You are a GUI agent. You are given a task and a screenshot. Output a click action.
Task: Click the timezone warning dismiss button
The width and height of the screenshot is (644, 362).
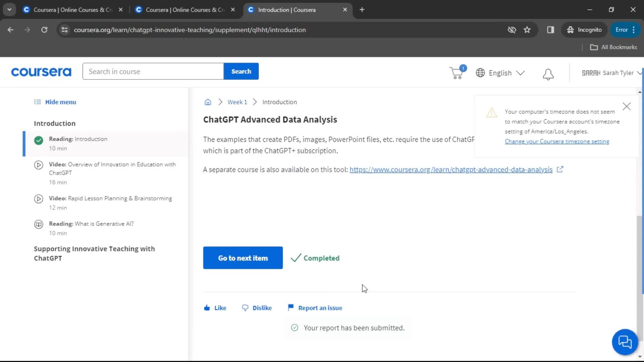coord(627,106)
